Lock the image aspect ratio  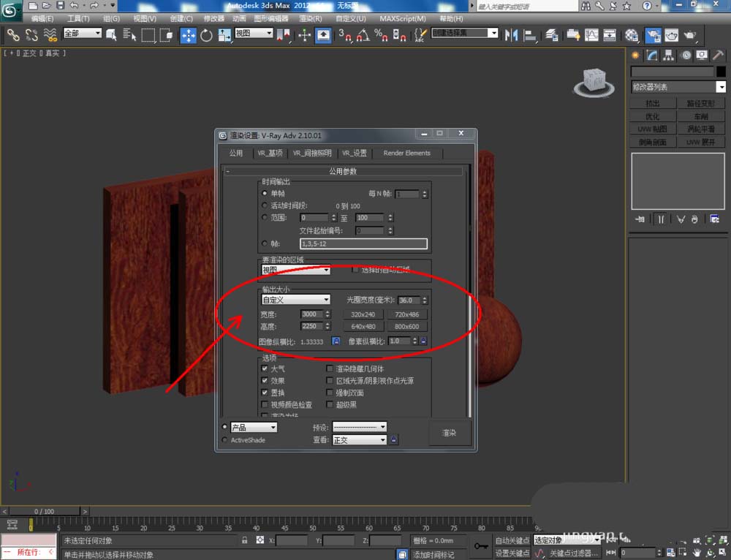(x=336, y=341)
